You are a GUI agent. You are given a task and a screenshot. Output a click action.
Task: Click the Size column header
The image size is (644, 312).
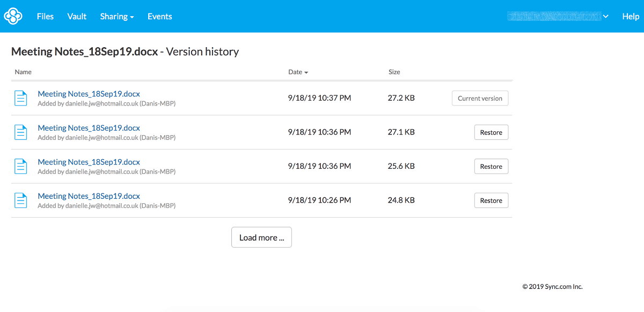click(x=394, y=72)
